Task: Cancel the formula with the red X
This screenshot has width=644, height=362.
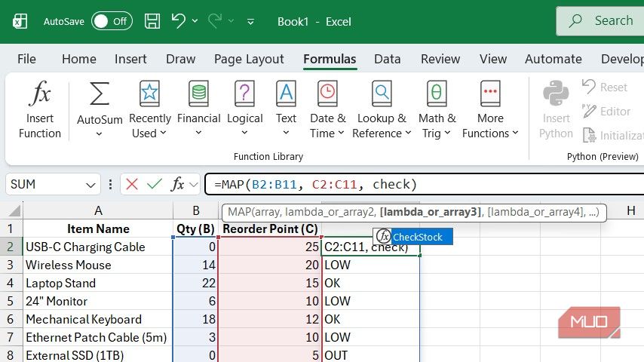Action: pos(132,184)
